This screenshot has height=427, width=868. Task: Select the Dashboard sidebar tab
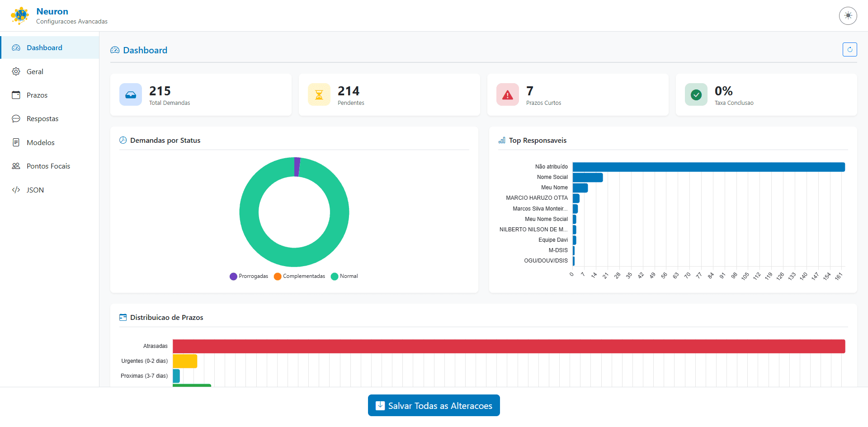pos(44,48)
